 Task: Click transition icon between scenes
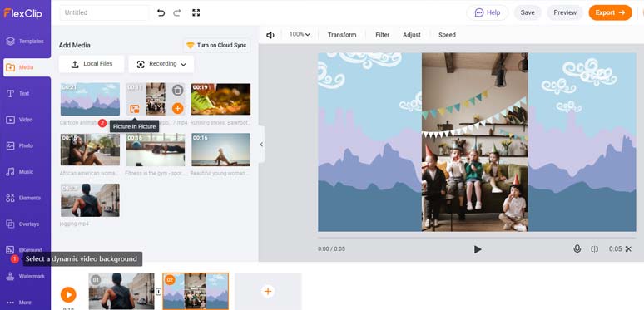[159, 292]
